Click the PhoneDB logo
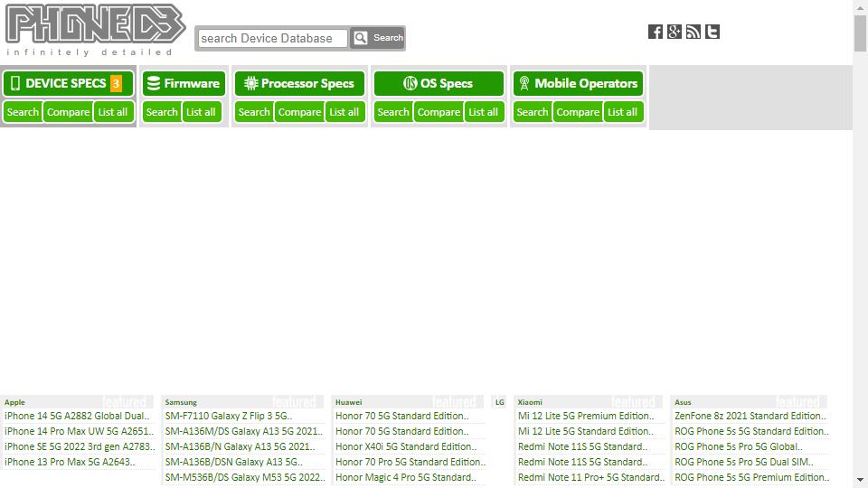Screen dimensions: 868x488 [x=95, y=30]
